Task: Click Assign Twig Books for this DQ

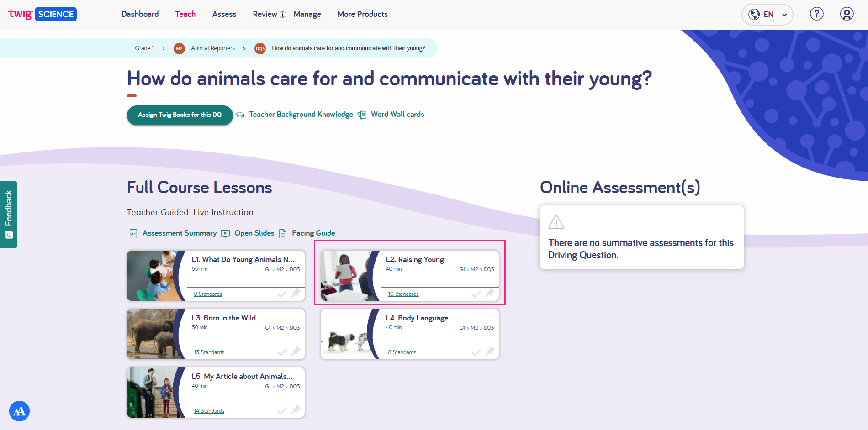Action: [180, 115]
